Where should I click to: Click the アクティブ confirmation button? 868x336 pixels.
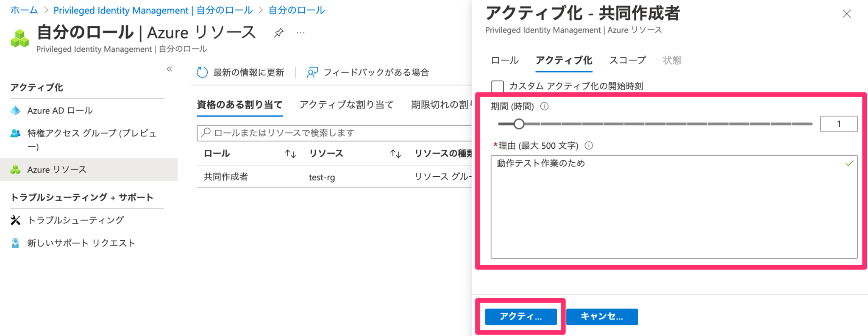point(520,316)
